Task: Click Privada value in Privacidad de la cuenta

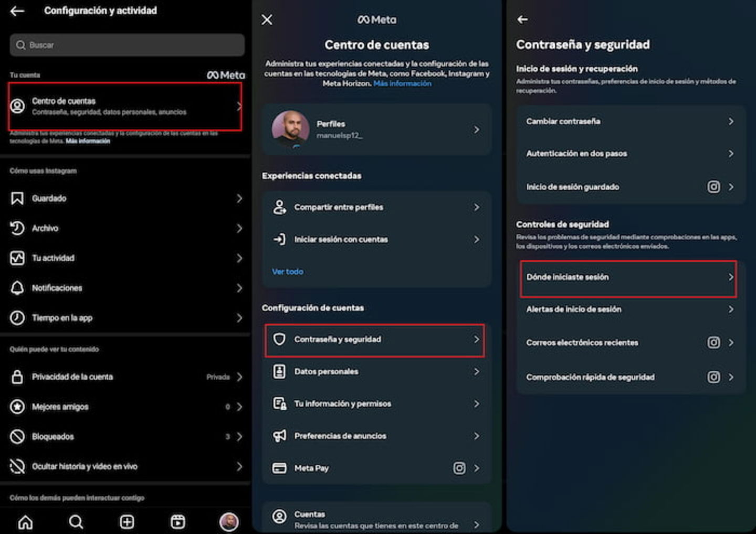Action: tap(218, 377)
